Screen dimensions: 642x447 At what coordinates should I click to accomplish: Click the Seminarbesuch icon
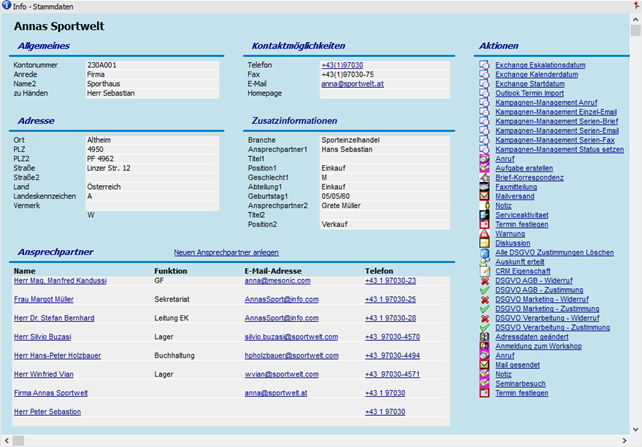click(484, 383)
